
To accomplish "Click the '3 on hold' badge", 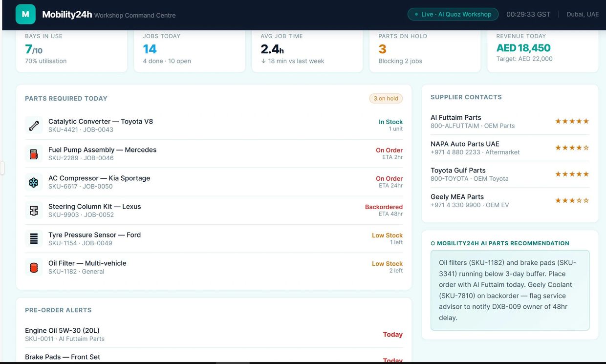I will (x=386, y=98).
